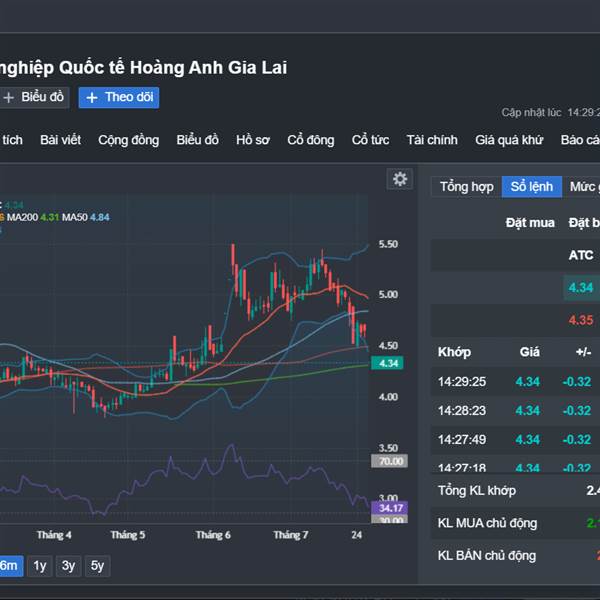The height and width of the screenshot is (600, 600).
Task: Open the Hồ sơ tab
Action: 253,140
